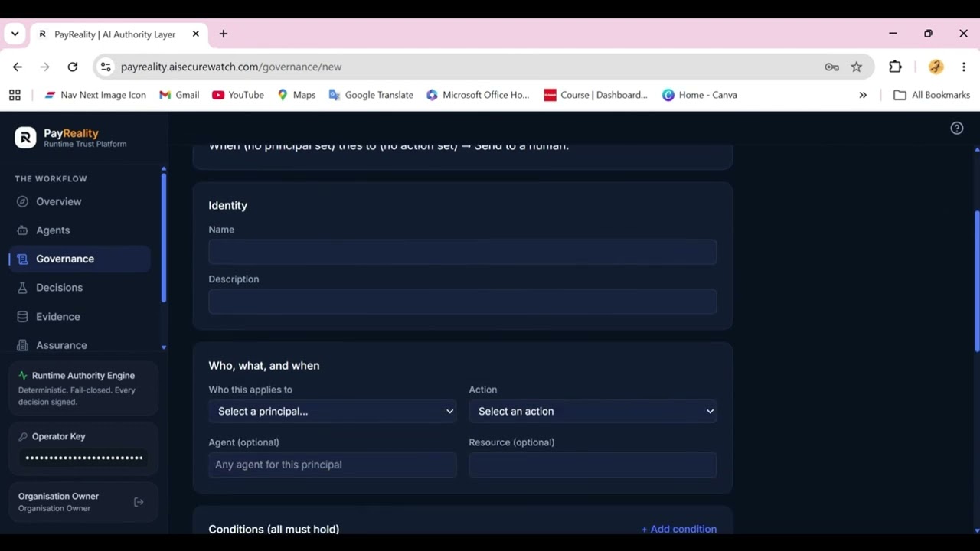980x551 pixels.
Task: Click the sign-out icon beside Organisation Owner
Action: pos(139,502)
